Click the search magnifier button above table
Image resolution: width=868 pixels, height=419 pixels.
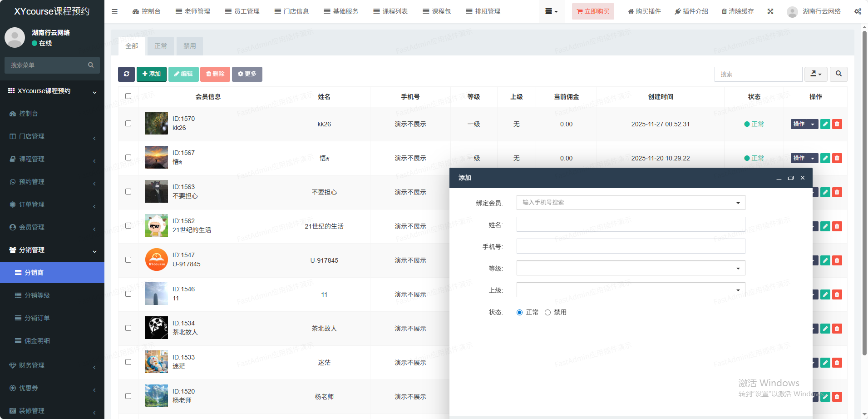838,74
